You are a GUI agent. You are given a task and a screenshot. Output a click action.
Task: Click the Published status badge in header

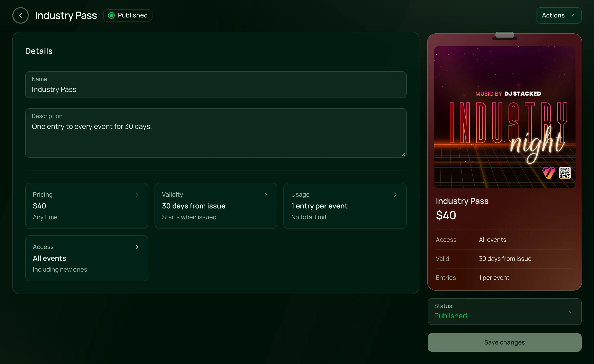(x=128, y=15)
